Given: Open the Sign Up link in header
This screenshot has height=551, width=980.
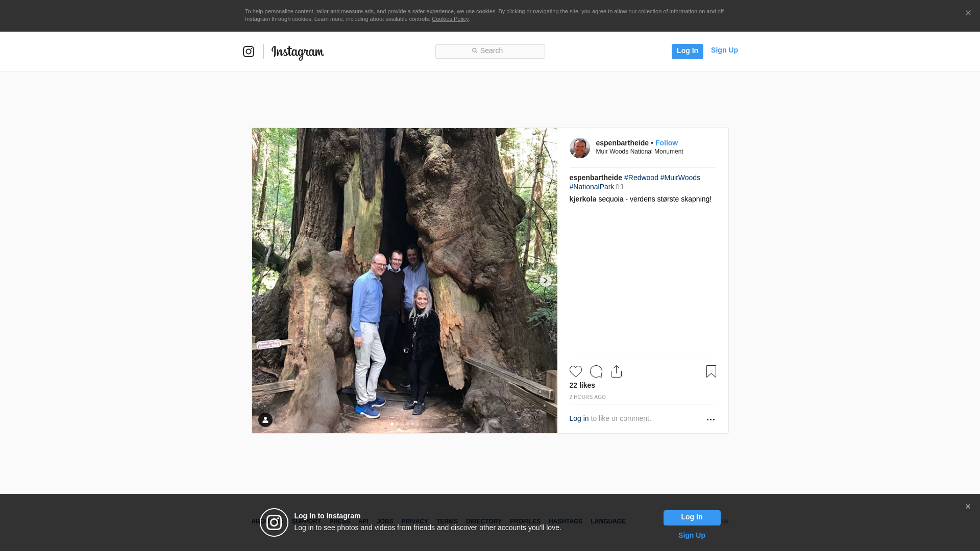Looking at the screenshot, I should pos(724,50).
